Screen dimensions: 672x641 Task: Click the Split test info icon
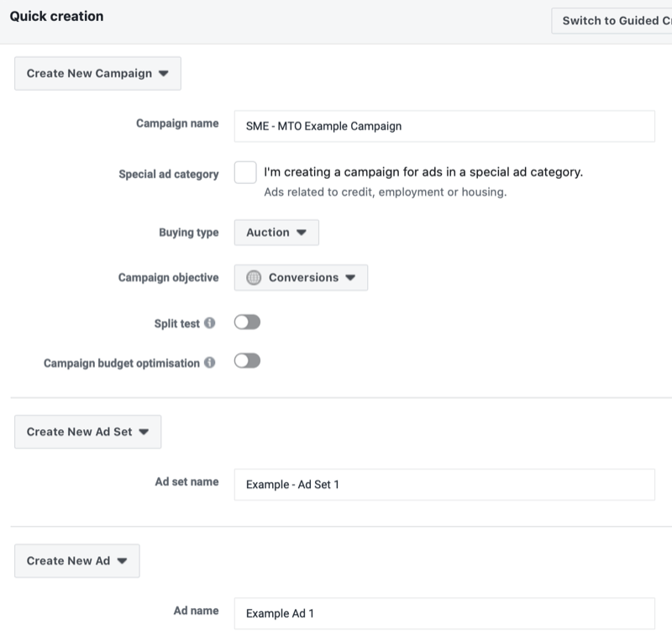tap(209, 323)
